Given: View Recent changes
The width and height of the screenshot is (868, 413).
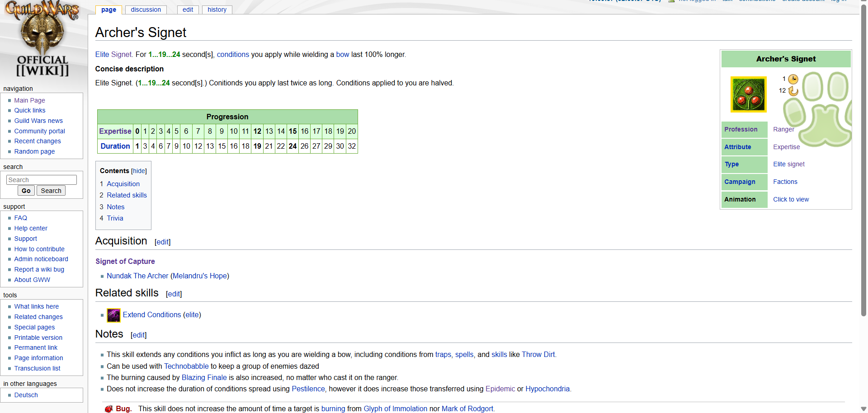Looking at the screenshot, I should pos(38,141).
